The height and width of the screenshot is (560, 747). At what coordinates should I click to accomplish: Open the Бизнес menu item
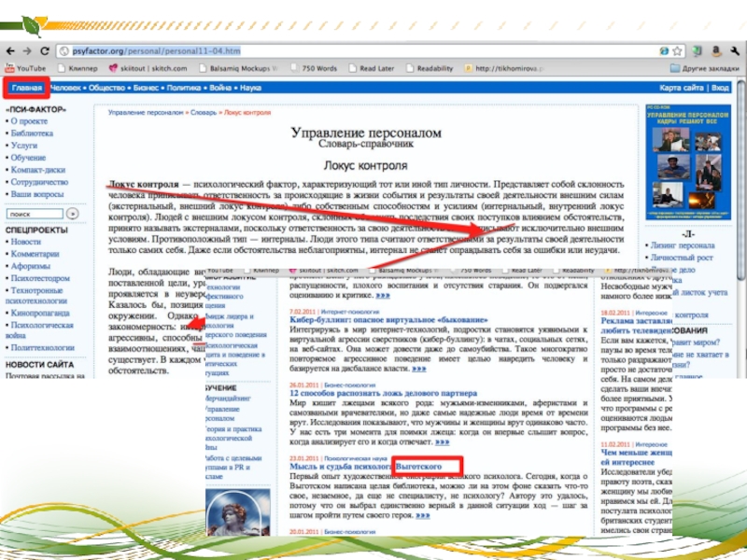point(146,88)
